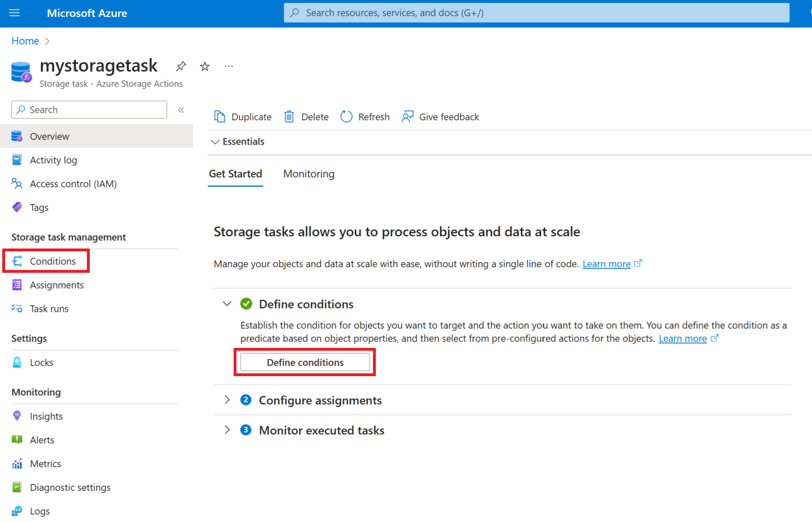
Task: Click the Task runs icon
Action: coord(17,308)
